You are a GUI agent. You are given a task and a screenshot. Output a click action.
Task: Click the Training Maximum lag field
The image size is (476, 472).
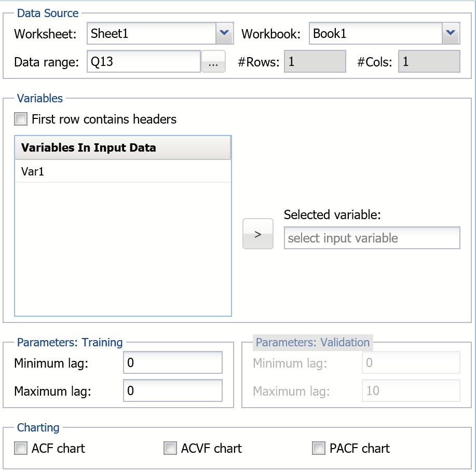(172, 391)
